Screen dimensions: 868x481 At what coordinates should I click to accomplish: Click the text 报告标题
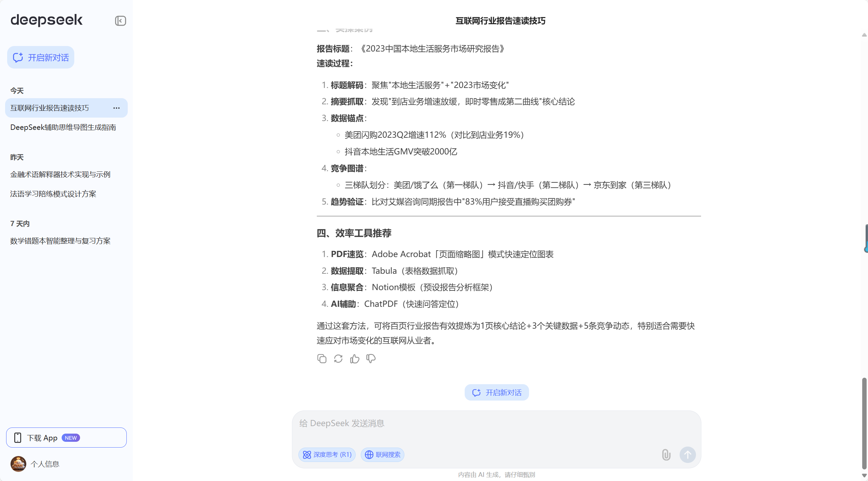(333, 49)
